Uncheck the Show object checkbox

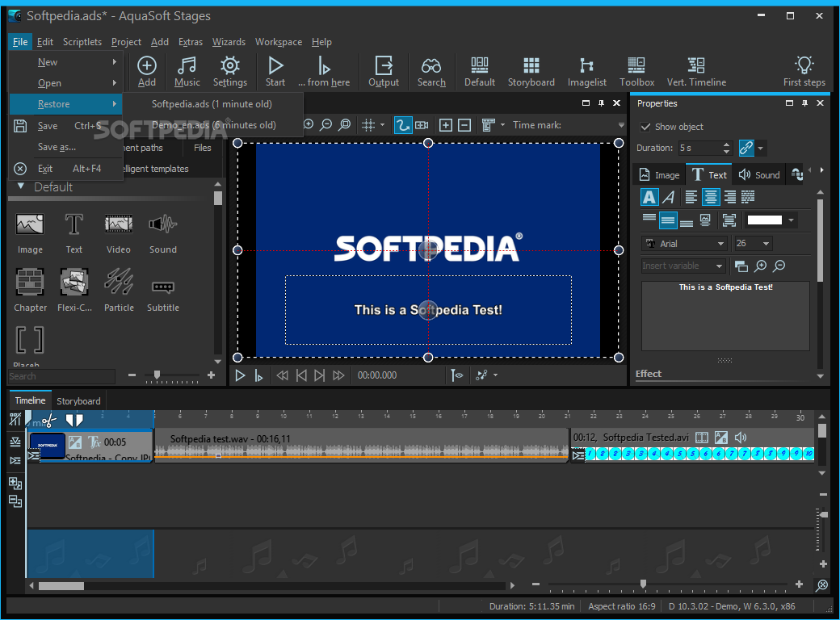(645, 127)
